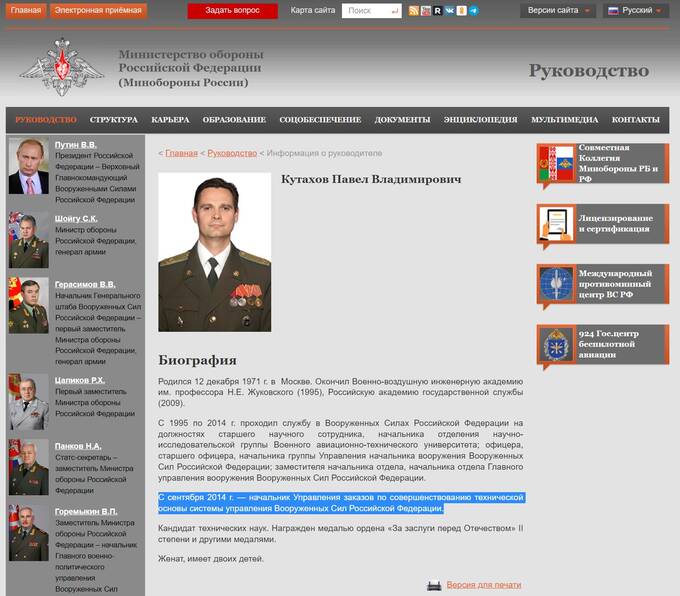This screenshot has width=680, height=596.
Task: Click the Ministry of Defence eagle emblem
Action: pyautogui.click(x=62, y=68)
